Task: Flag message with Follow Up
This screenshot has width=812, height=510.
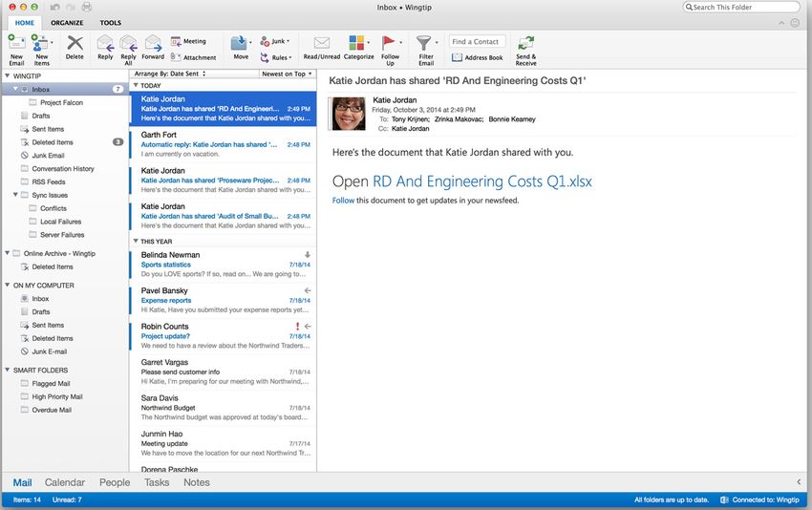Action: [390, 50]
